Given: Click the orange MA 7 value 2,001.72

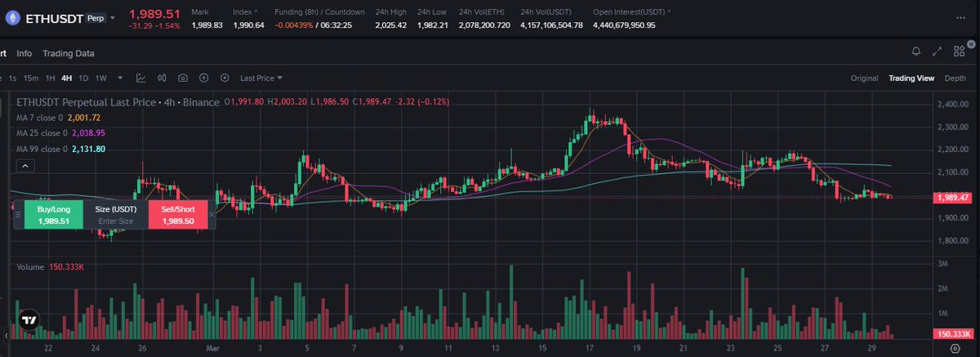Looking at the screenshot, I should (x=85, y=118).
